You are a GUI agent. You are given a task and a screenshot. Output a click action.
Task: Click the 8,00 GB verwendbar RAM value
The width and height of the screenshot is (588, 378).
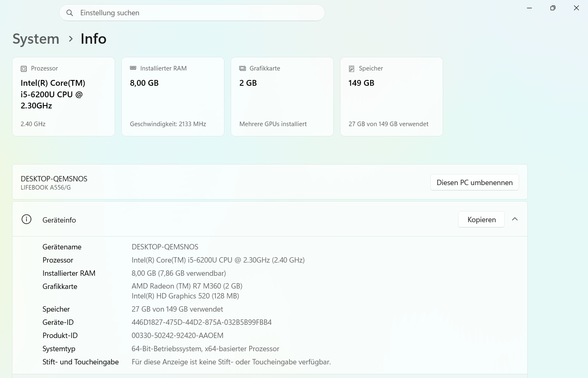tap(179, 273)
